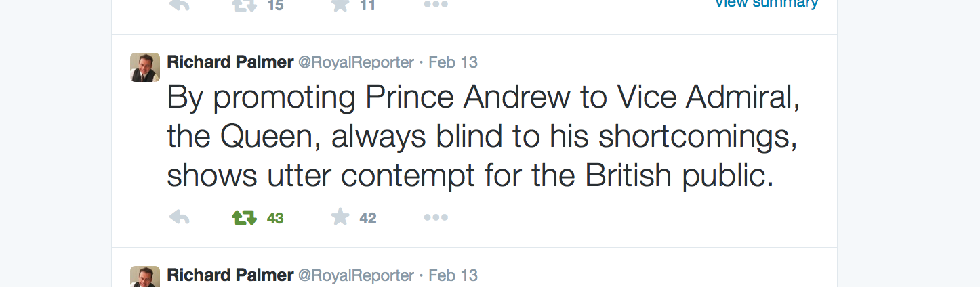This screenshot has height=287, width=980.
Task: Open more options on the Prince Andrew tweet
Action: (x=436, y=218)
